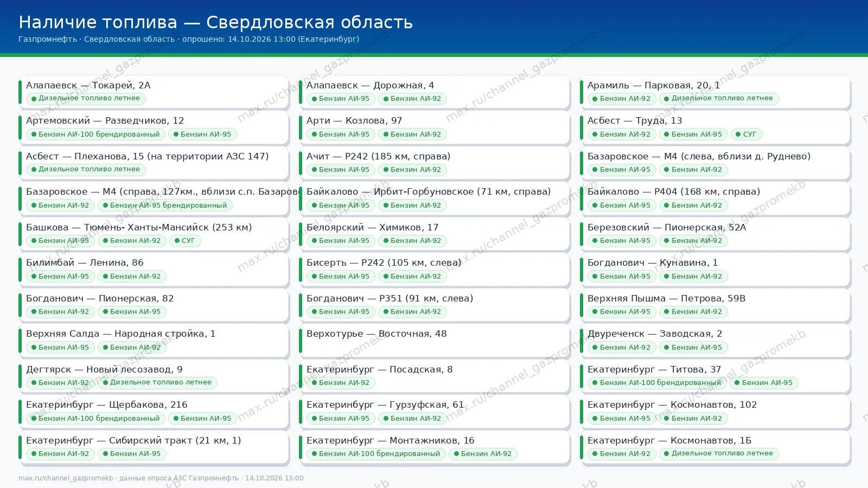868x488 pixels.
Task: Select 'Дизельное топливо летнее' in Дегтярск card
Action: [x=157, y=383]
